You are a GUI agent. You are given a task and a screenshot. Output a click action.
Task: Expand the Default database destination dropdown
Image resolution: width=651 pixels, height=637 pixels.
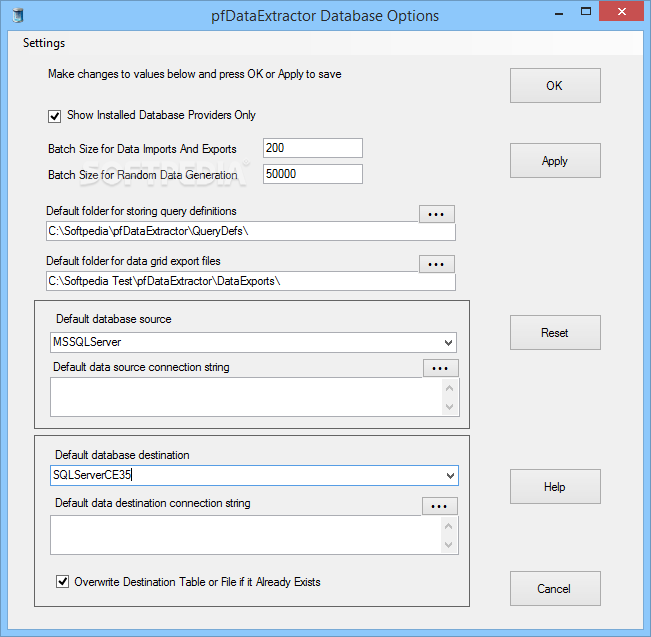pyautogui.click(x=450, y=475)
